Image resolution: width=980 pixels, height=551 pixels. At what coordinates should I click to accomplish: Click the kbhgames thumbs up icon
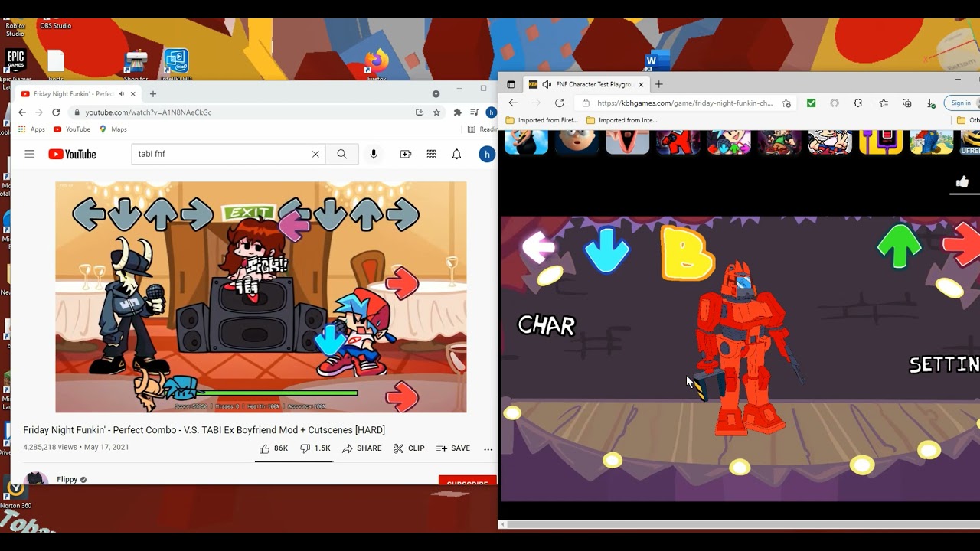(x=962, y=181)
